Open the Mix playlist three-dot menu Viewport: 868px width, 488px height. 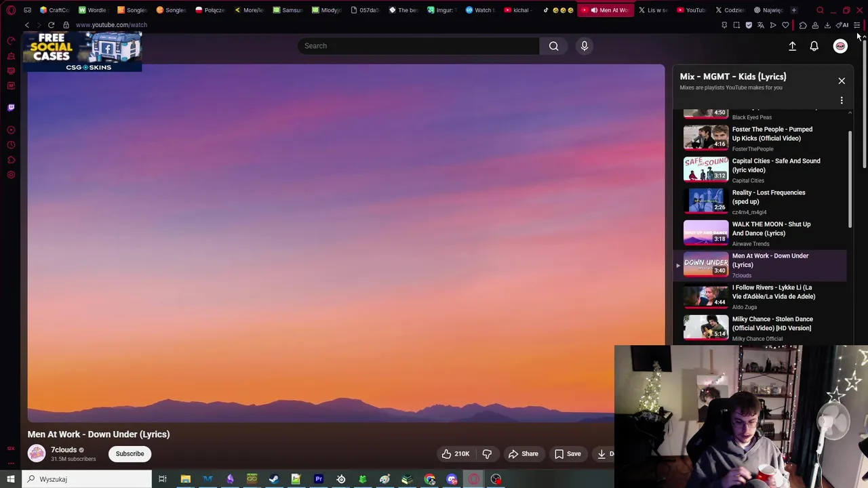pyautogui.click(x=842, y=100)
